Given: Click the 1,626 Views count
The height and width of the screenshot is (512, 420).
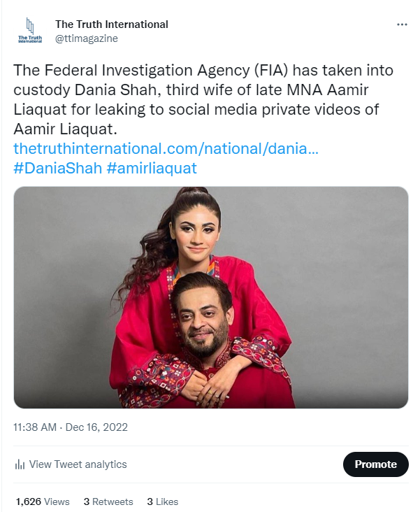Looking at the screenshot, I should 43,502.
